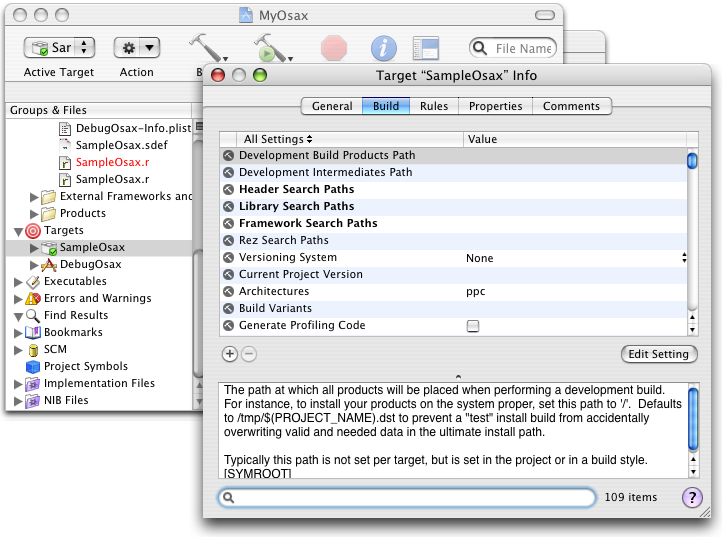Click the settings list scrollbar thumb
The image size is (722, 537).
click(x=692, y=160)
